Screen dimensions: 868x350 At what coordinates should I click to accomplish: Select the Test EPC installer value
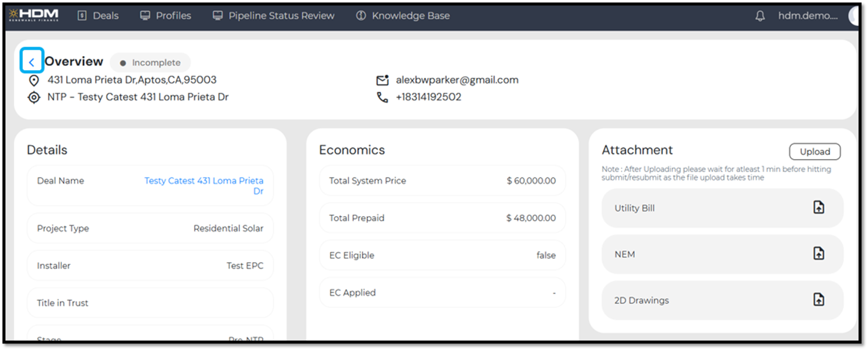(245, 265)
